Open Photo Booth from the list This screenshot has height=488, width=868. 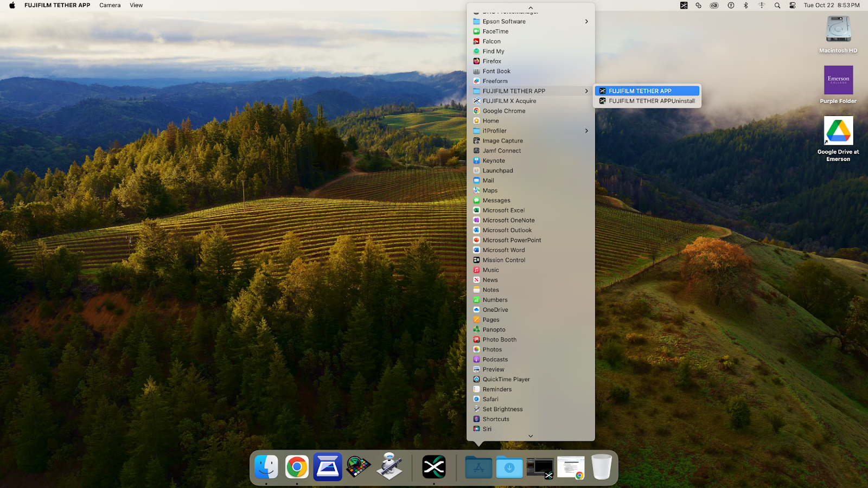click(x=531, y=339)
